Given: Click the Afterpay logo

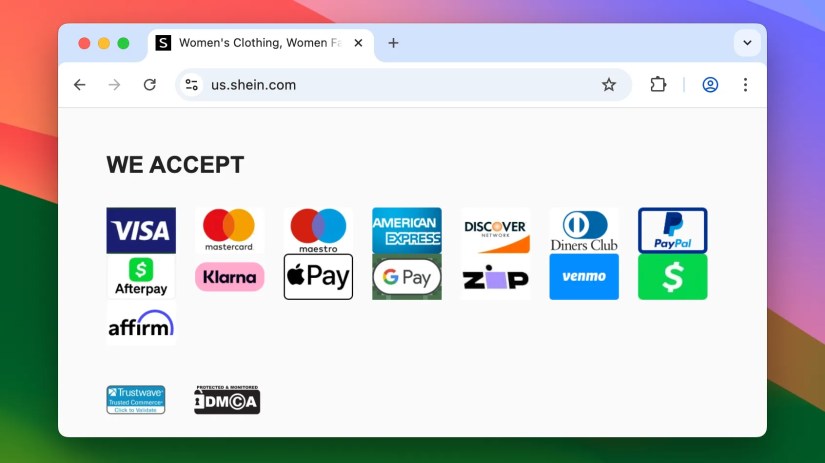Looking at the screenshot, I should pos(141,277).
